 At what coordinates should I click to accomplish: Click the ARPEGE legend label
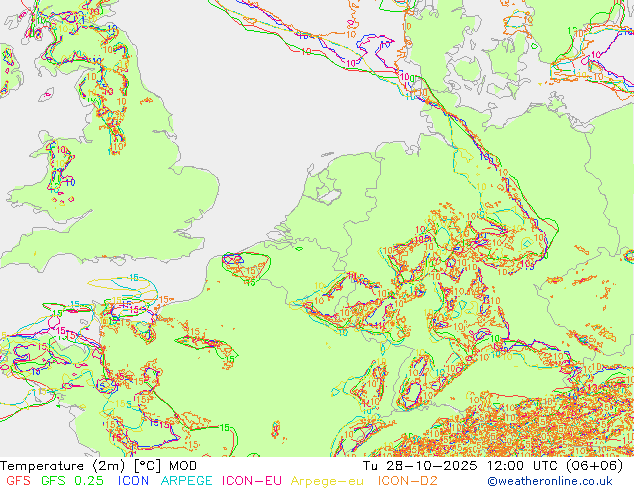click(186, 481)
